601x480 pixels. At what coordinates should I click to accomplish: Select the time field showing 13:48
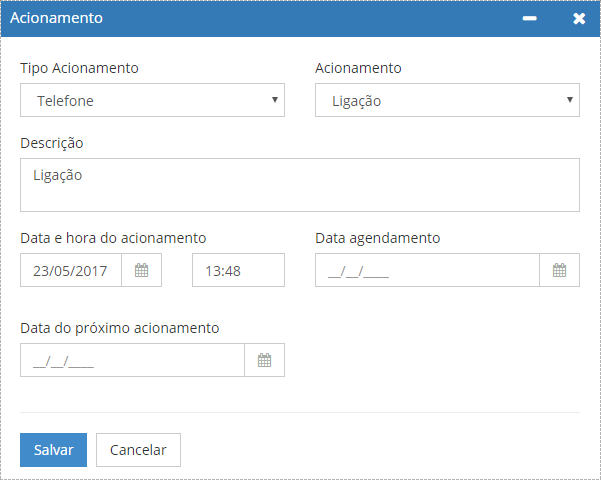pyautogui.click(x=238, y=270)
